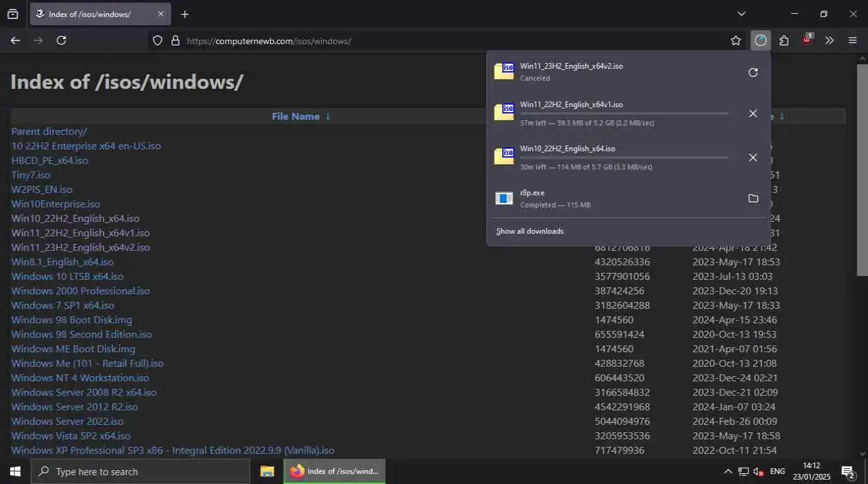Click the uBlock Origin extension icon
Image resolution: width=868 pixels, height=484 pixels.
click(807, 40)
